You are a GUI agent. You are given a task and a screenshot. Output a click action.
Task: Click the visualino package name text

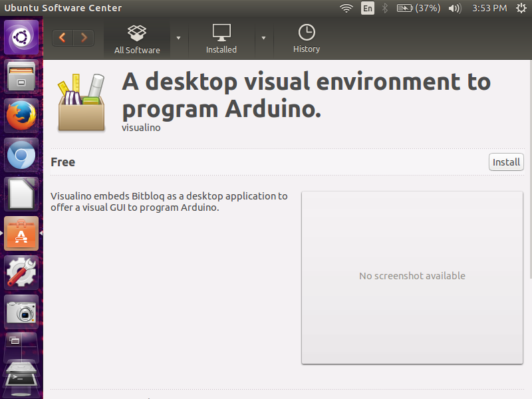coord(141,128)
